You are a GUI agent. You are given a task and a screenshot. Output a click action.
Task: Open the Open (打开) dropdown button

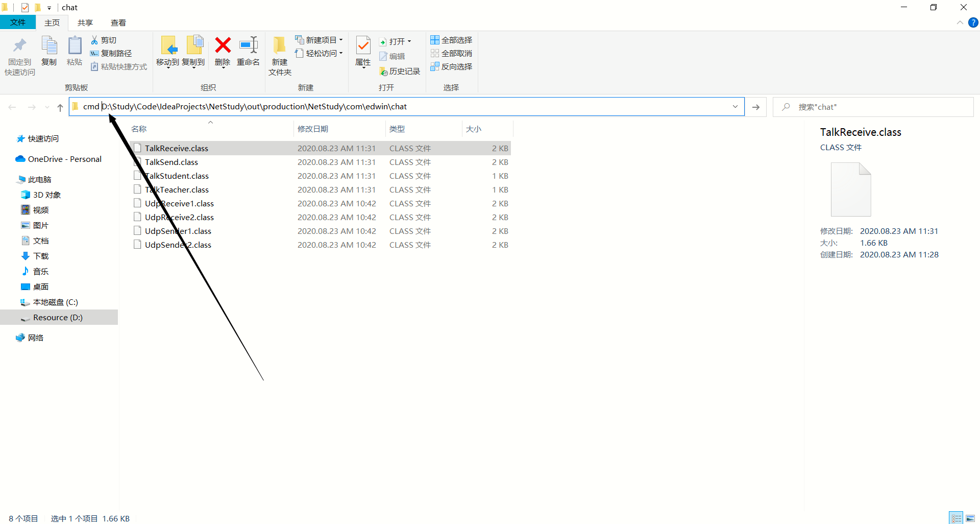[x=395, y=41]
